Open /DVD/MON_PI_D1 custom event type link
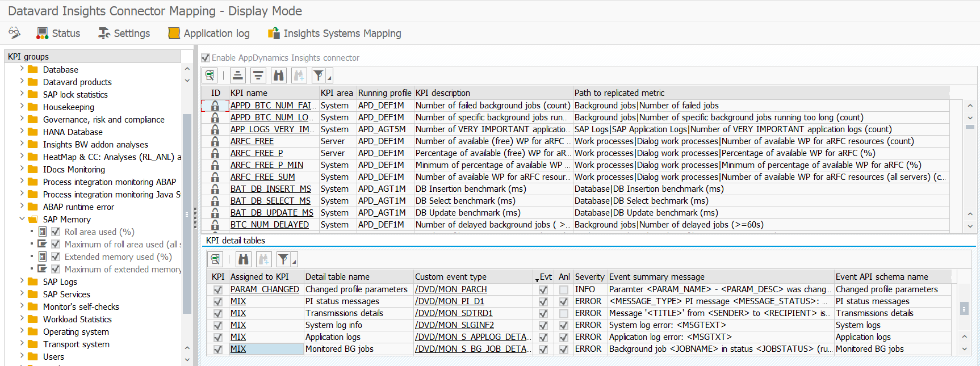Image resolution: width=980 pixels, height=366 pixels. tap(450, 301)
